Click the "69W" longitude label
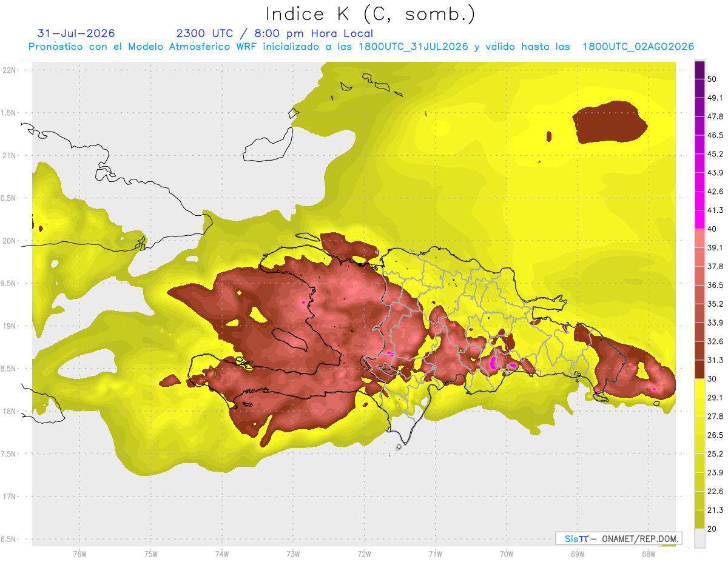 [x=577, y=554]
